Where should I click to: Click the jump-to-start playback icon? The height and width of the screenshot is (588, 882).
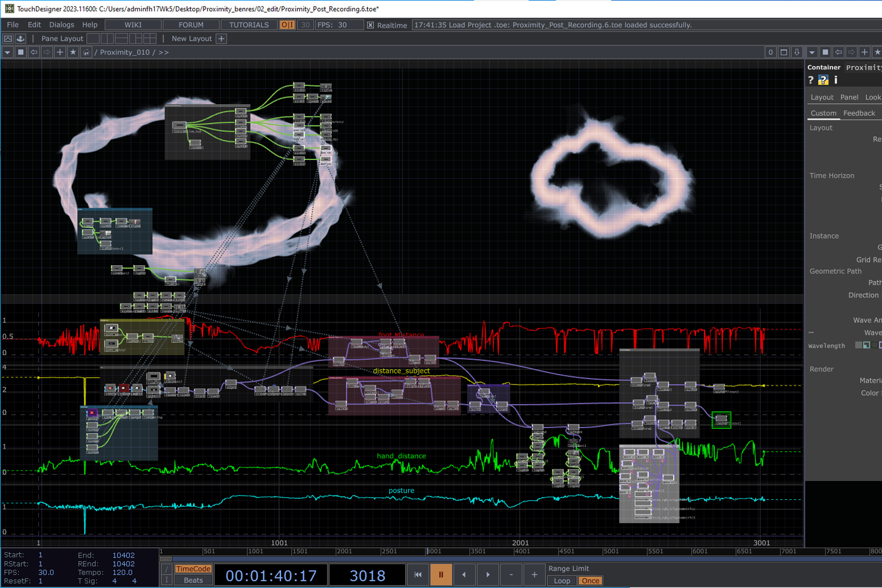(x=417, y=574)
